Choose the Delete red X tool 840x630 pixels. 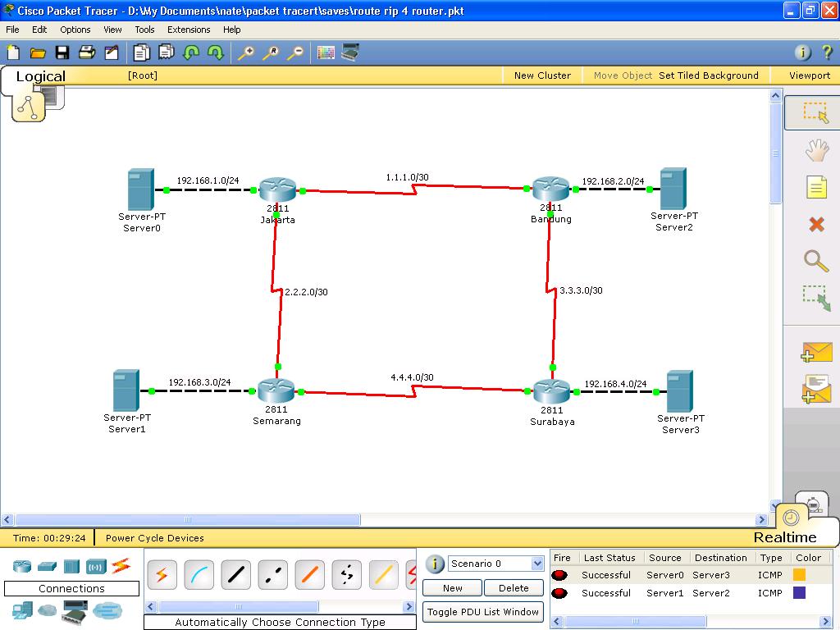point(816,224)
